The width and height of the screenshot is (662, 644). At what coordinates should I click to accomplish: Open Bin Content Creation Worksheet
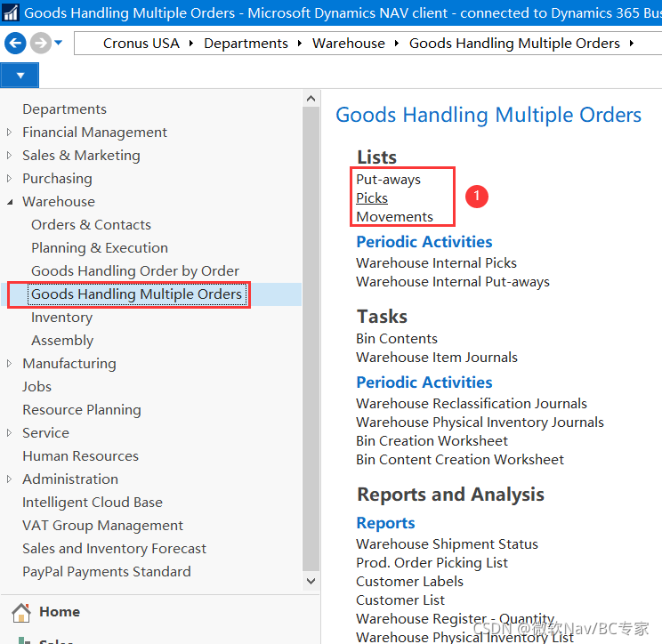[460, 459]
